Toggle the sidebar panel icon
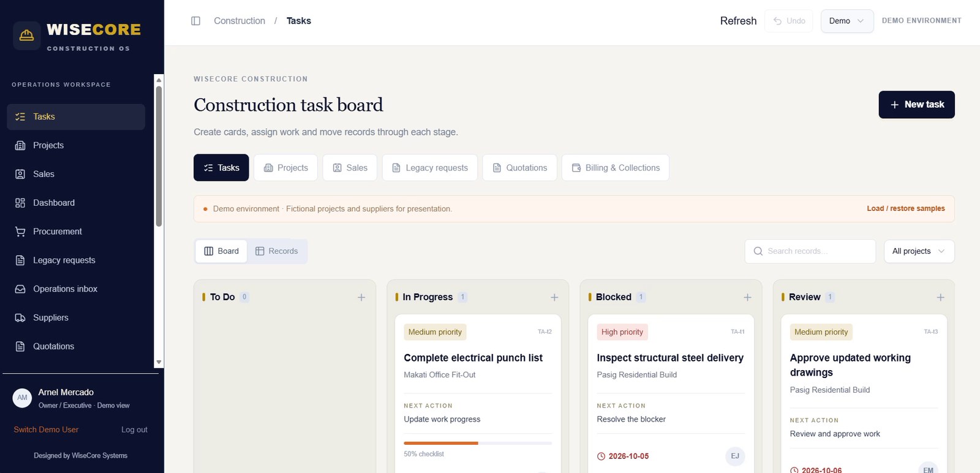 coord(196,21)
